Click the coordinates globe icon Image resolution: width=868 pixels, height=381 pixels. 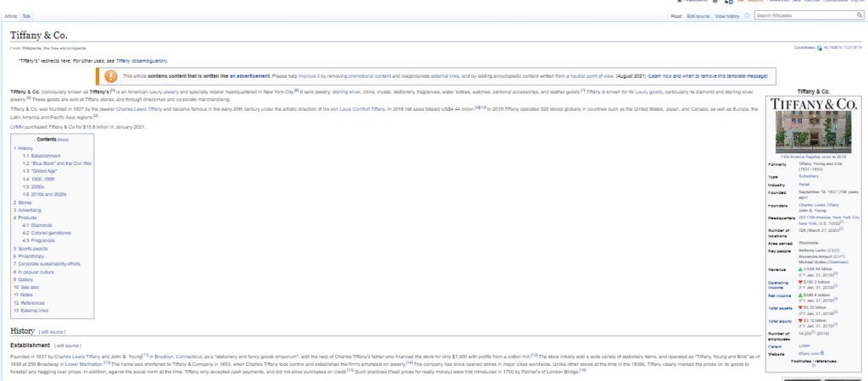pos(820,47)
